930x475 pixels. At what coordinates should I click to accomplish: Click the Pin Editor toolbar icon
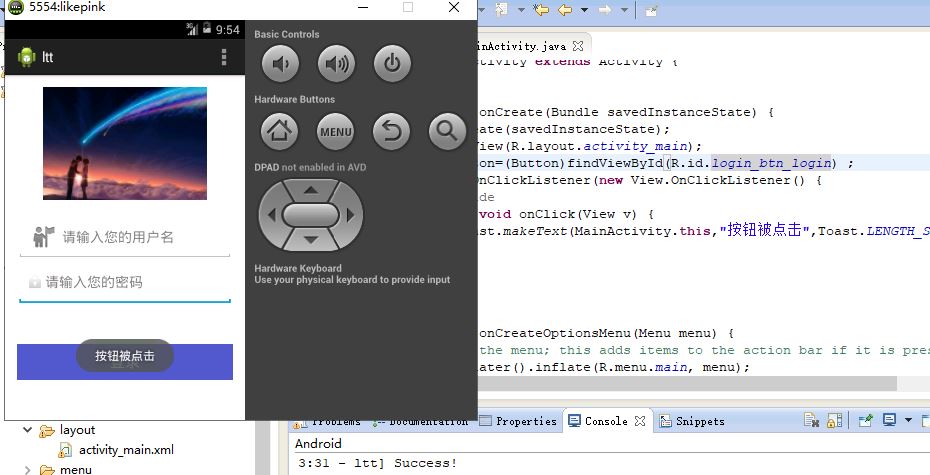[x=651, y=10]
